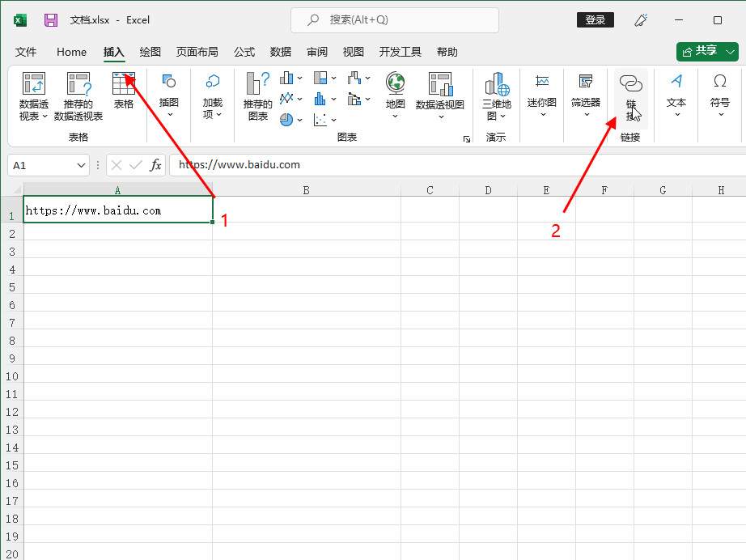The height and width of the screenshot is (560, 746).
Task: Click the Search (搜索) box
Action: (395, 20)
